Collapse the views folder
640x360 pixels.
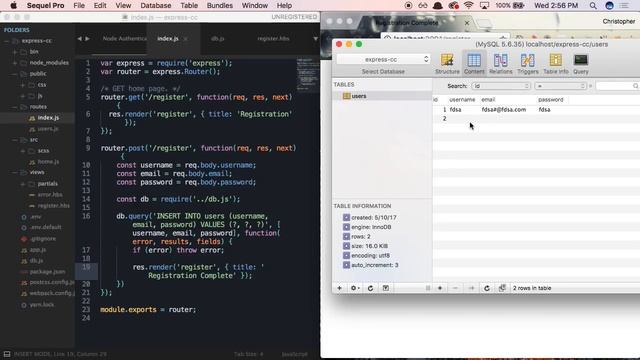tap(15, 173)
